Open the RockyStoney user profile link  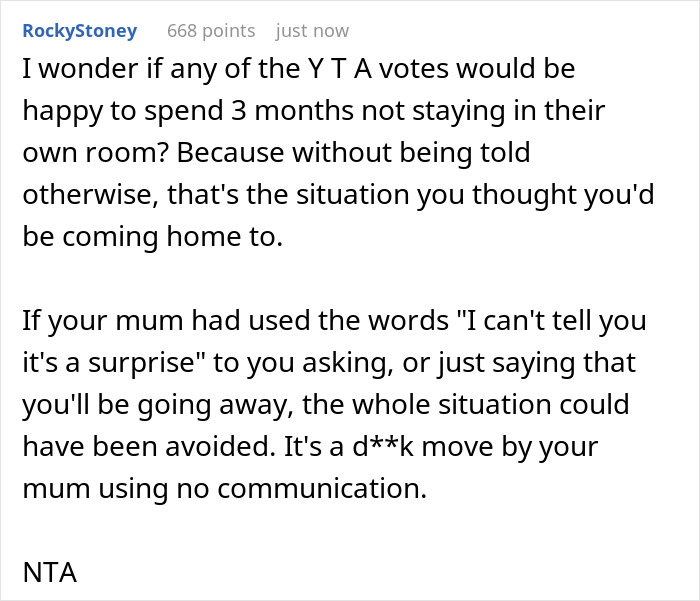[79, 31]
